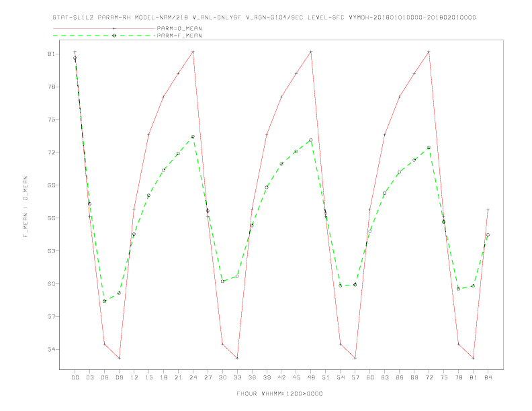Click y-axis tick label 63
Screen dimensions: 532x411
coord(51,251)
